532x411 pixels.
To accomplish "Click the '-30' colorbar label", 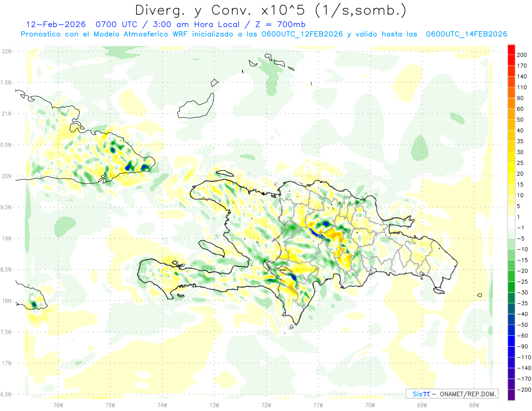I will point(522,293).
